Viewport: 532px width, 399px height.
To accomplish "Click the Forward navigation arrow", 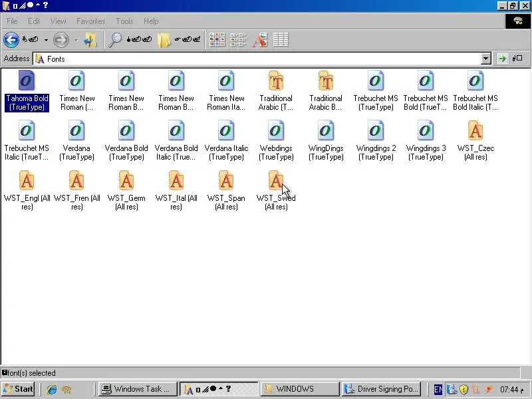I will [x=61, y=40].
